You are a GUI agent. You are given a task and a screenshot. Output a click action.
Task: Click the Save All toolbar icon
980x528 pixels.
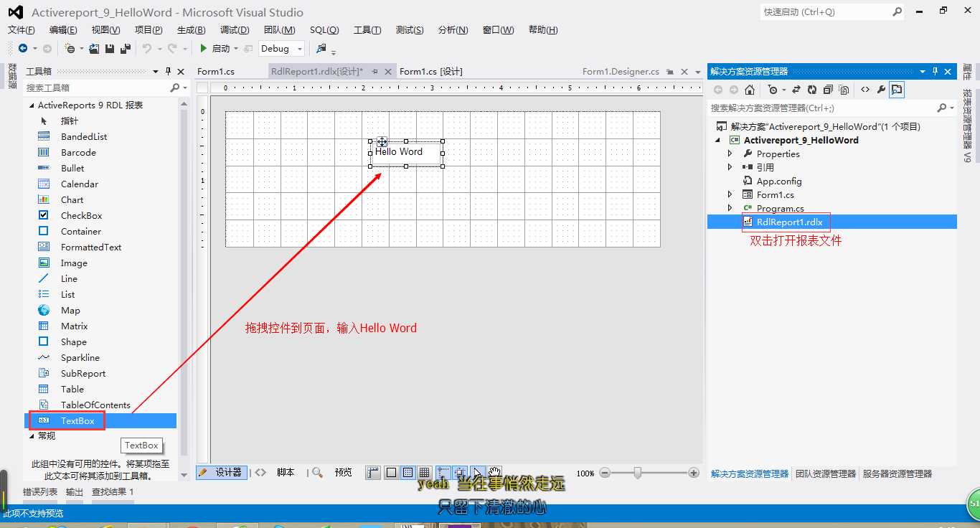click(126, 48)
